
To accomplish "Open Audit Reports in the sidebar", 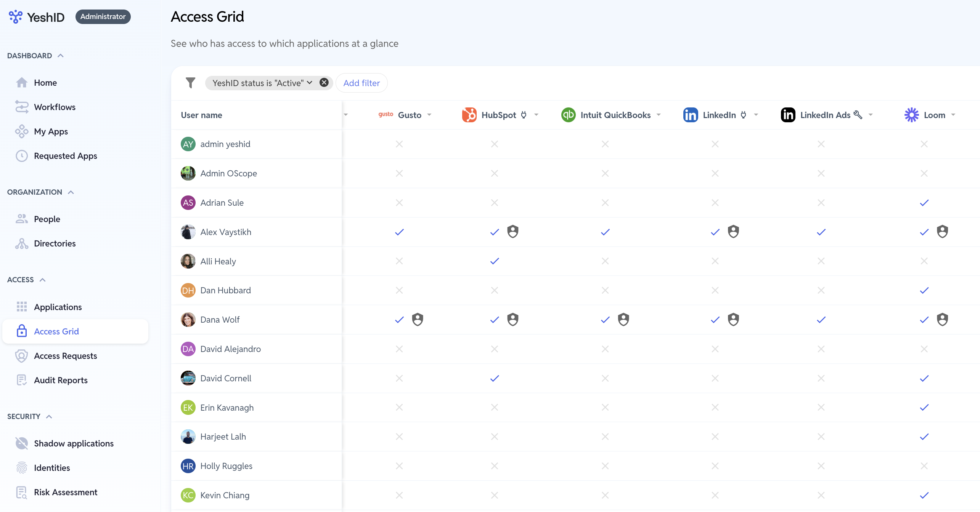I will [61, 380].
